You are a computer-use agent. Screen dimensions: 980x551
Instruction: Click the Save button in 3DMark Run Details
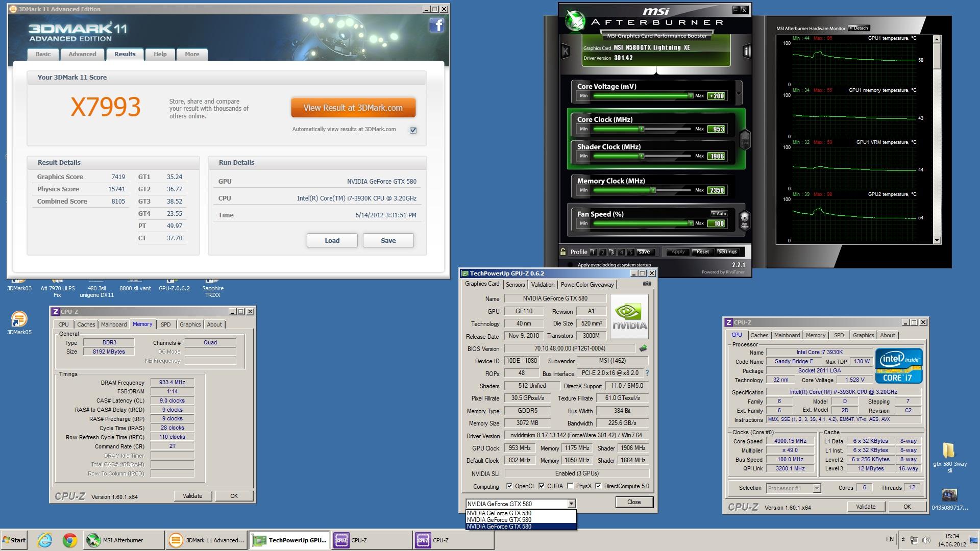(x=388, y=240)
